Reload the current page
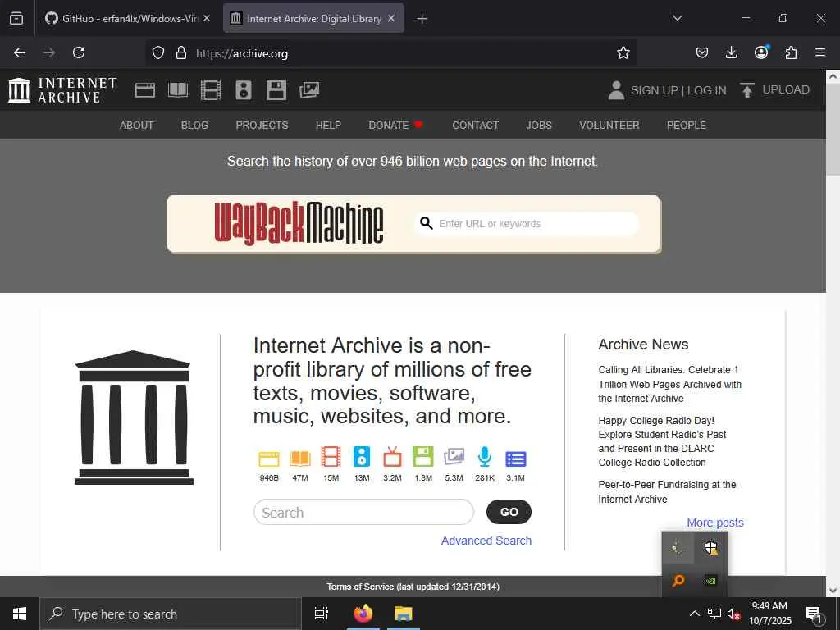Screen dimensions: 840x630 click(79, 52)
